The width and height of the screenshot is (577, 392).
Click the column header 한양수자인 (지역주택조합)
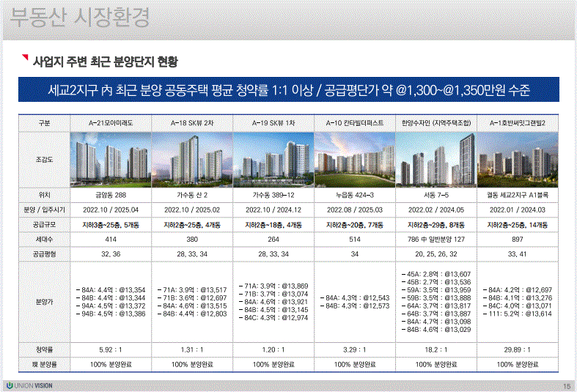(x=436, y=123)
